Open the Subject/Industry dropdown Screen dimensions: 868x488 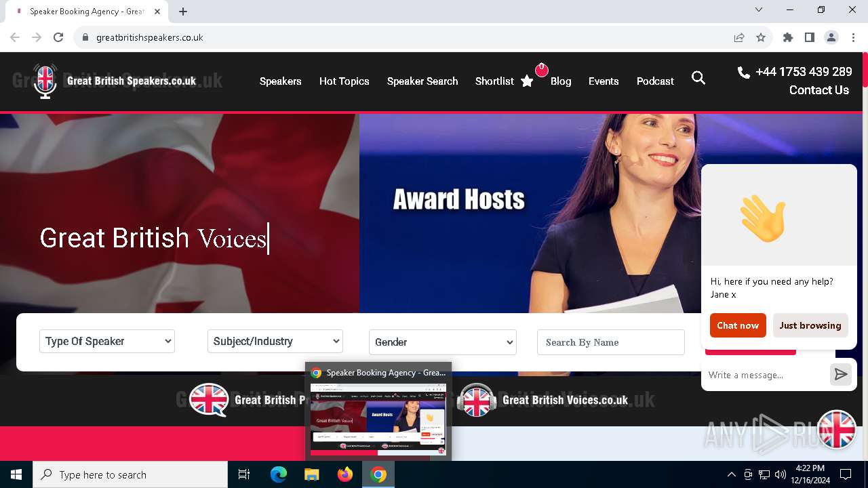[x=275, y=341]
